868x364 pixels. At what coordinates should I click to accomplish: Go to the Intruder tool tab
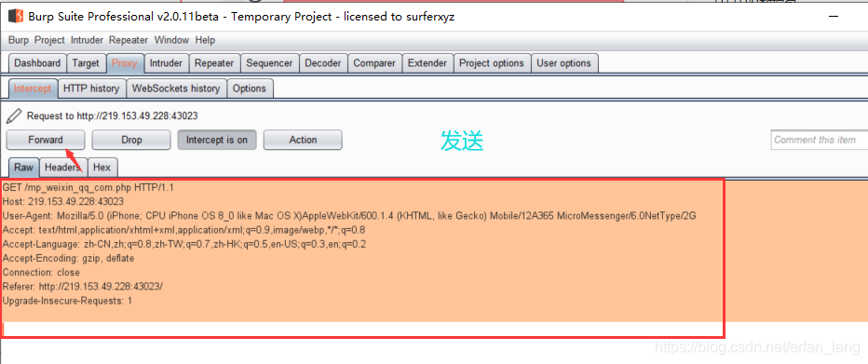point(166,63)
